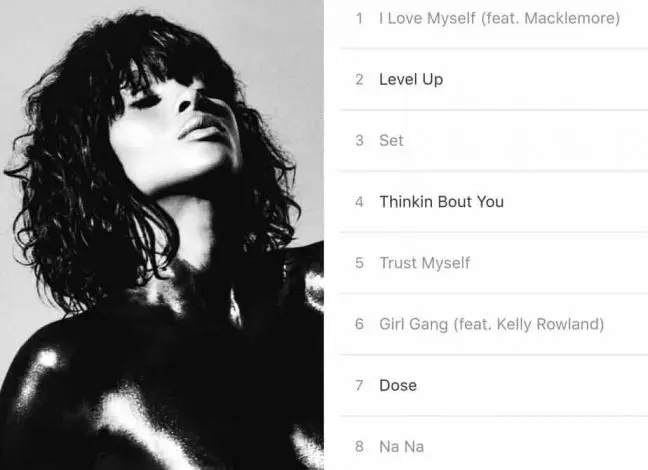Viewport: 648px width, 470px height.
Task: Select the song Thinkin Bout You
Action: [441, 202]
